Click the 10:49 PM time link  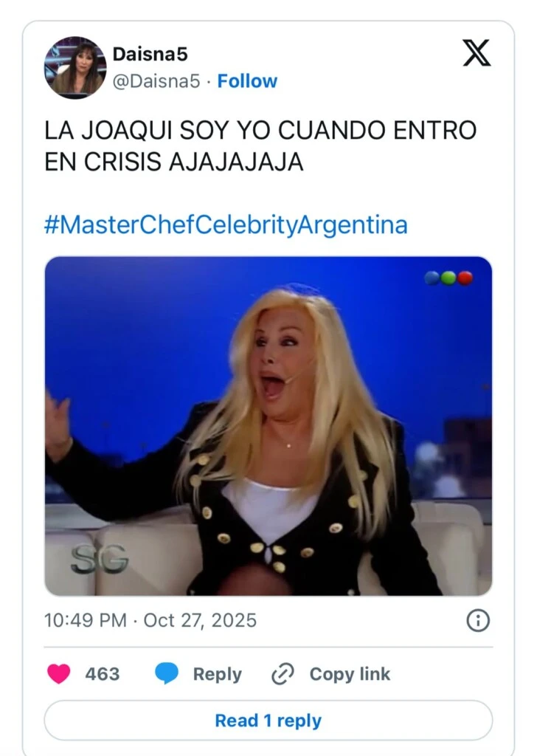click(x=86, y=620)
